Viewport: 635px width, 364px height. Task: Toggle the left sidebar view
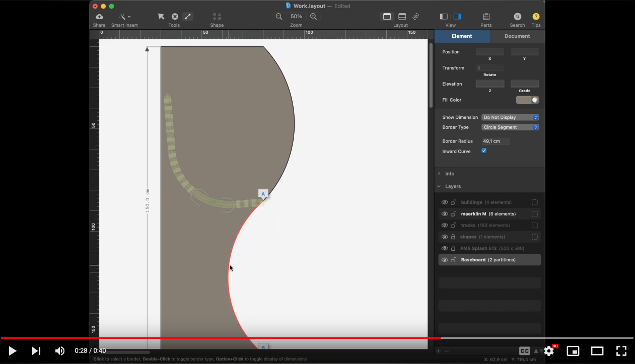444,17
